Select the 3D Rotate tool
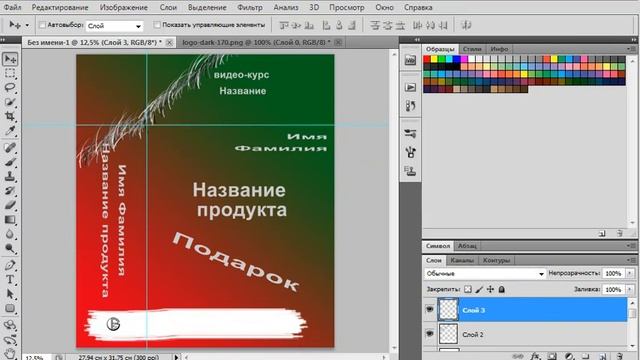This screenshot has width=640, height=360. 10,325
